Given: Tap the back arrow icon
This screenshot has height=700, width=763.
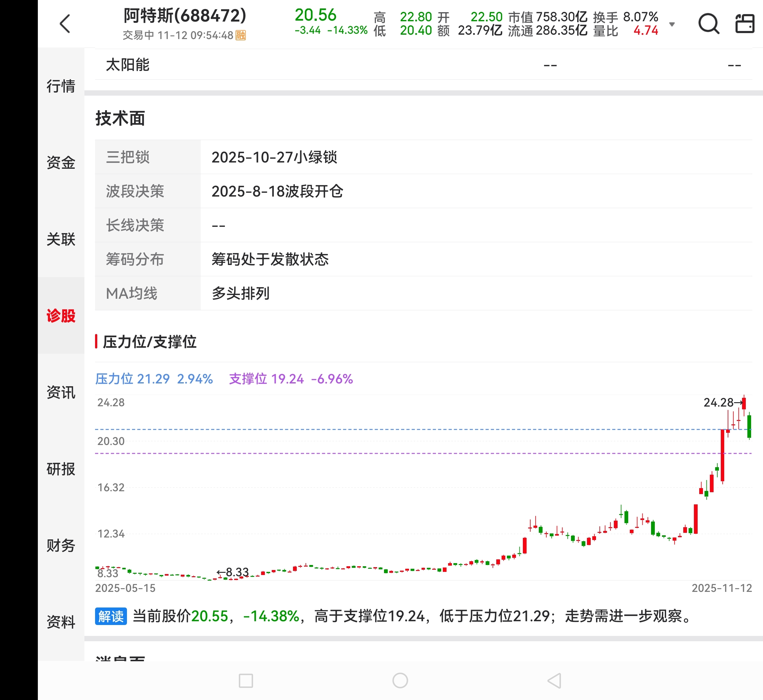Looking at the screenshot, I should pos(65,24).
